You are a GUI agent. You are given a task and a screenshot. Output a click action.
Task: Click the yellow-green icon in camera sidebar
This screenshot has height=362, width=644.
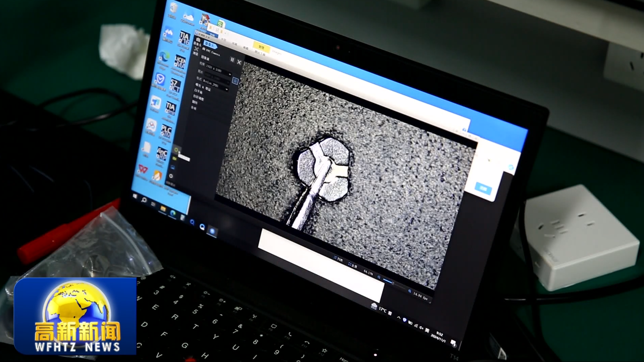(174, 158)
